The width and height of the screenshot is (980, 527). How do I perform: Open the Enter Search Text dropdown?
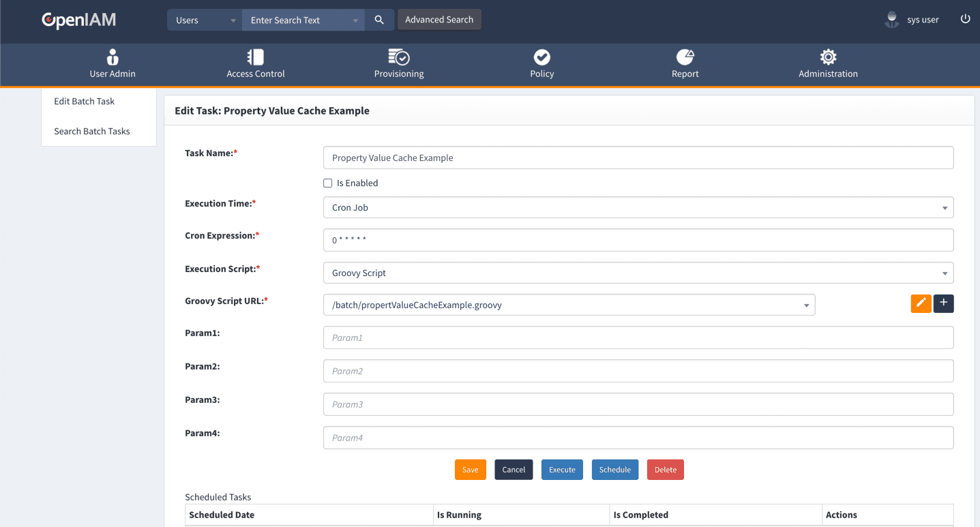click(303, 20)
